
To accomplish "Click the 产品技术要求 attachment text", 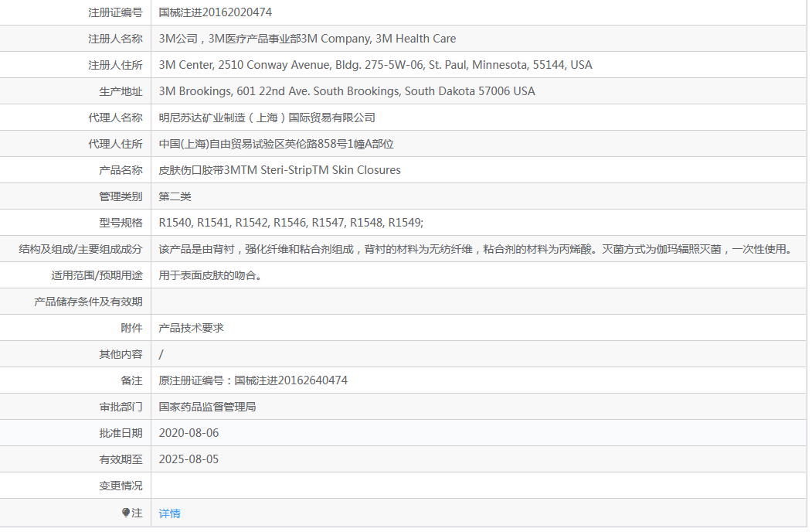I will [191, 328].
